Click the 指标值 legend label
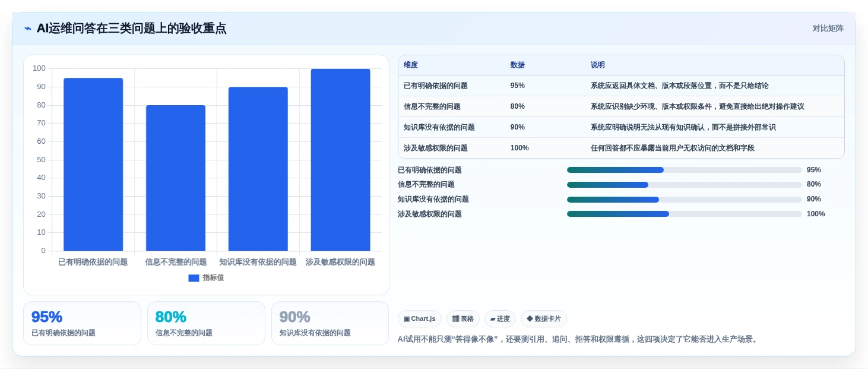The image size is (868, 369). point(213,278)
